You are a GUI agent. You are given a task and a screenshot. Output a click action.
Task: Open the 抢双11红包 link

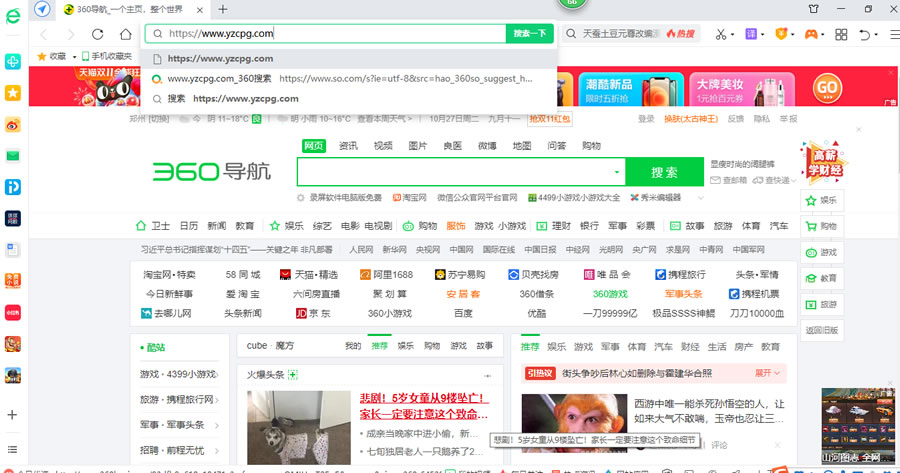550,119
